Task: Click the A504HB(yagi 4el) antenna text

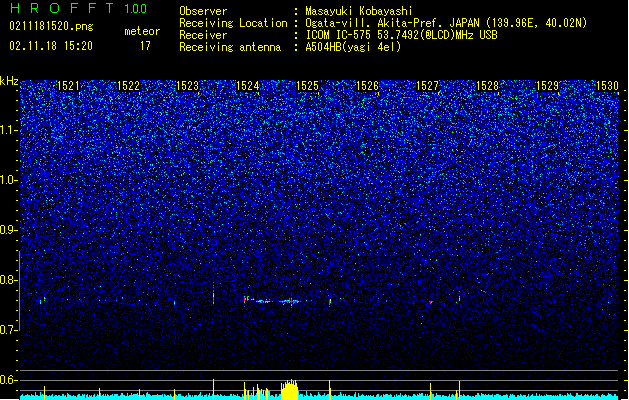Action: (353, 47)
